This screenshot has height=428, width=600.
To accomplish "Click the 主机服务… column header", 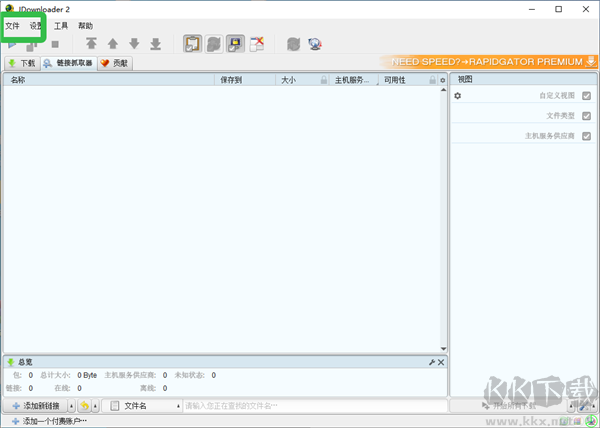I will pos(352,80).
